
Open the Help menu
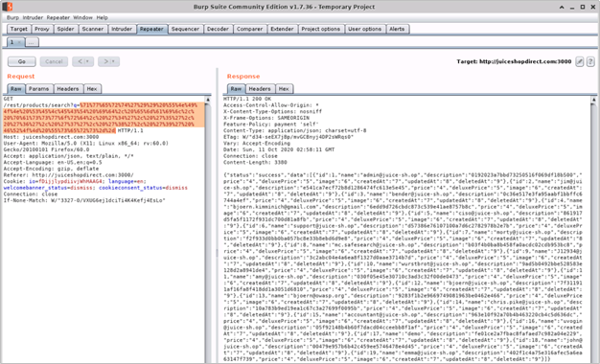coord(103,17)
